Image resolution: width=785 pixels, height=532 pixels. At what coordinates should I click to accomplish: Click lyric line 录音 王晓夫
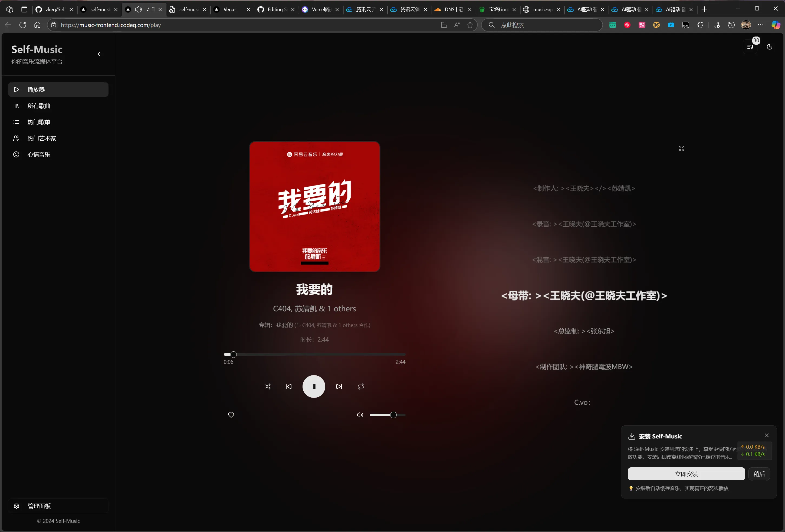pyautogui.click(x=584, y=224)
